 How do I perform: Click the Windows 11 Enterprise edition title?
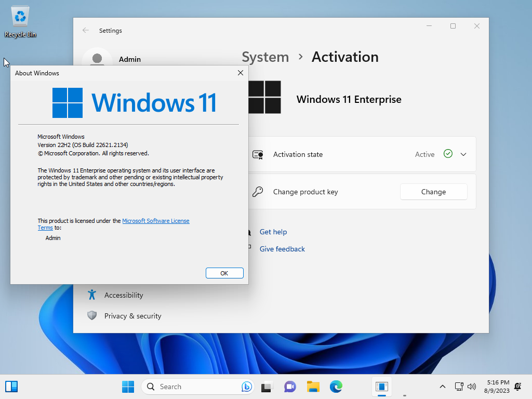[x=349, y=99]
